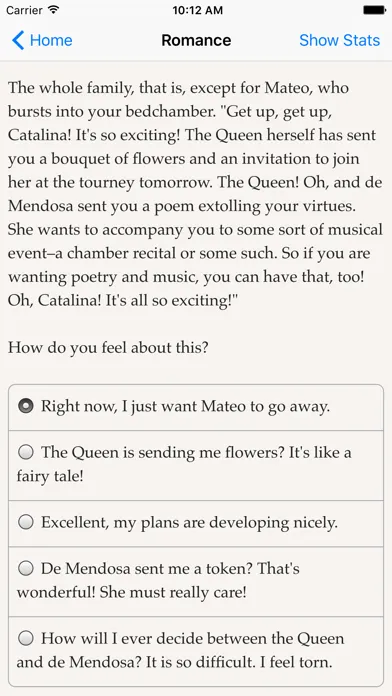Image resolution: width=392 pixels, height=696 pixels.
Task: Select radio button for De Mendosa token
Action: [26, 569]
